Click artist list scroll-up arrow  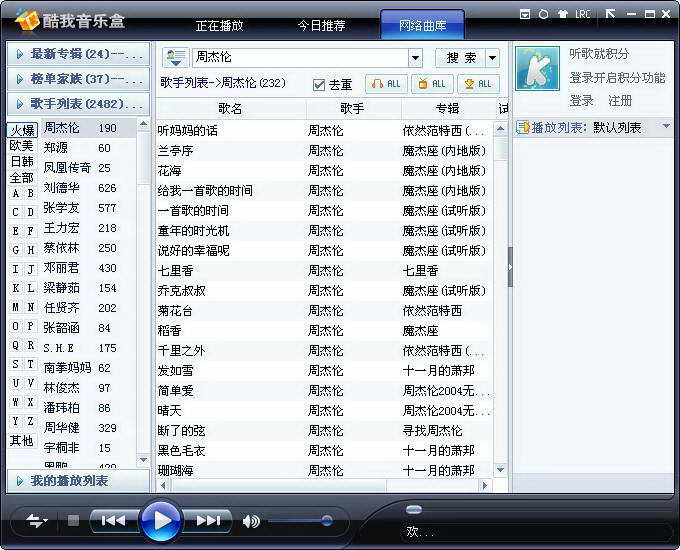pos(144,124)
